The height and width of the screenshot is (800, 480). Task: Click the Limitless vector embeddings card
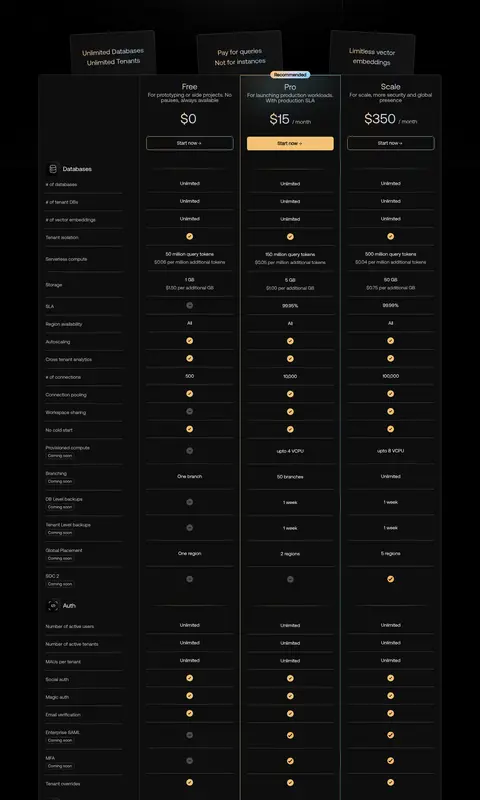coord(372,53)
